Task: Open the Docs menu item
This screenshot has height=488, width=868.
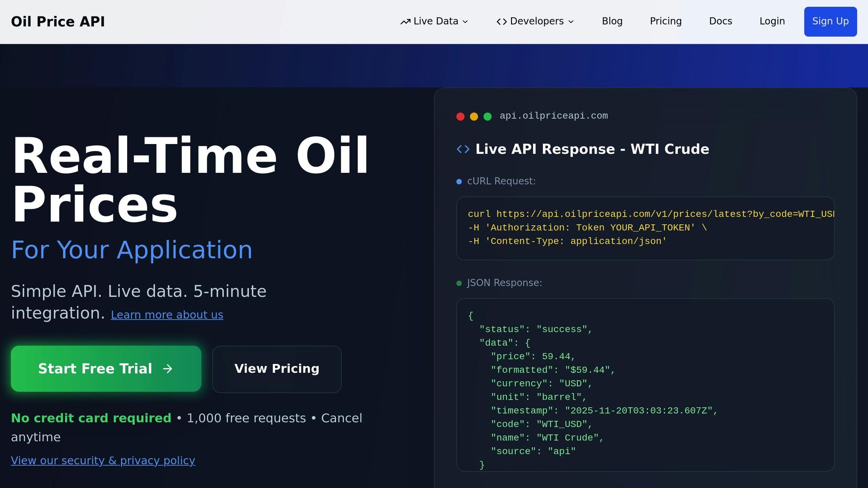Action: 721,21
